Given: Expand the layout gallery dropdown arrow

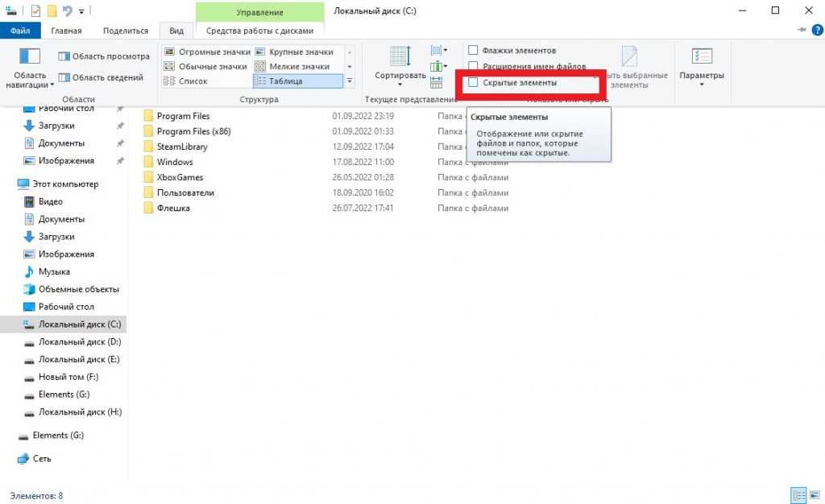Looking at the screenshot, I should [350, 81].
